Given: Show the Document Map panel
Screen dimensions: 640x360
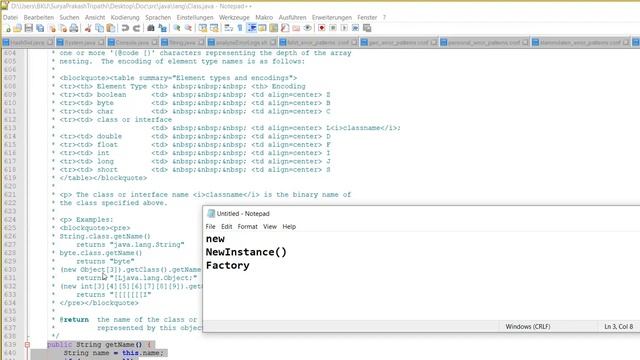Looking at the screenshot, I should [273, 28].
